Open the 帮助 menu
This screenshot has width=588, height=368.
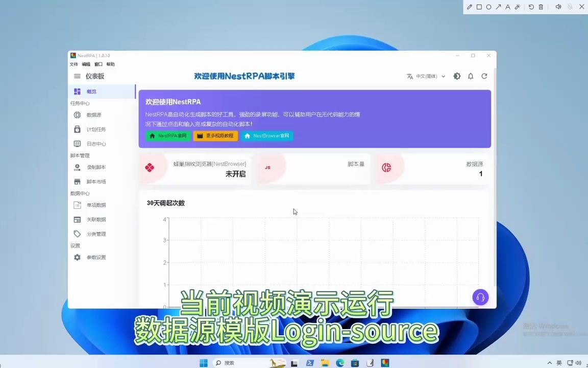pos(111,64)
